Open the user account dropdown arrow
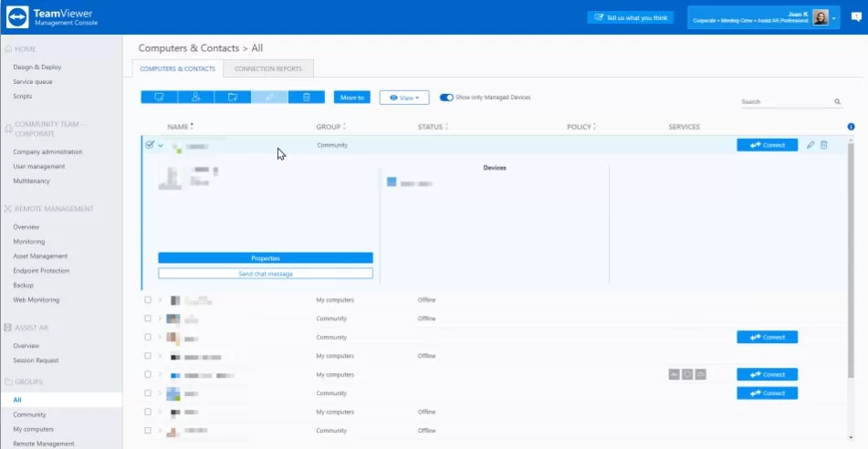The height and width of the screenshot is (449, 868). [833, 17]
